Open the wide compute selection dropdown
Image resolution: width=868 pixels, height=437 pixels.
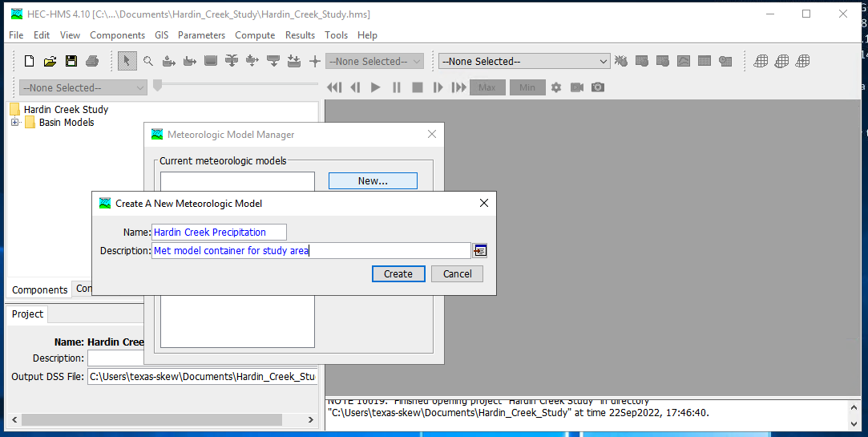(524, 62)
